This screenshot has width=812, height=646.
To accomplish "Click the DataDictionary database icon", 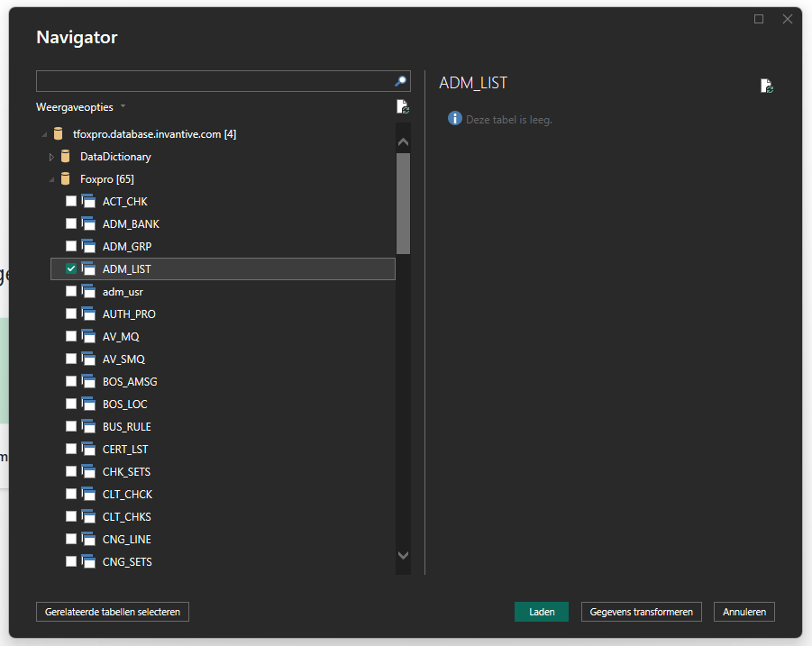I will 65,157.
